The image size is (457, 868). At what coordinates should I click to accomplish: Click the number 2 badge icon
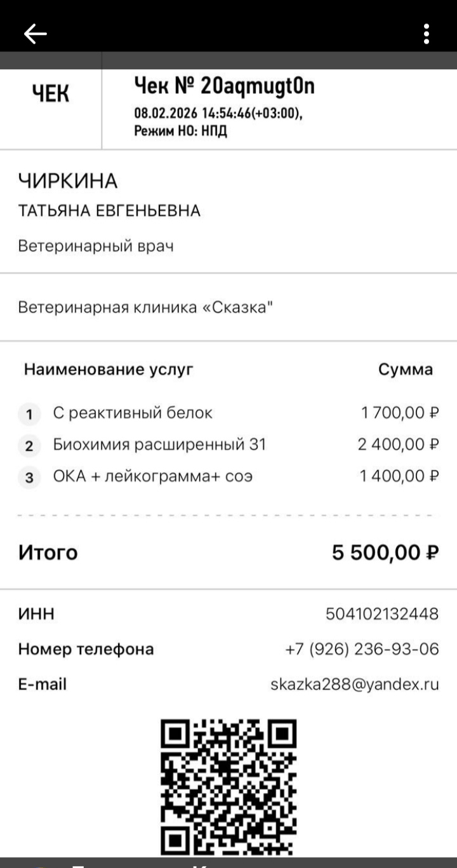coord(29,446)
